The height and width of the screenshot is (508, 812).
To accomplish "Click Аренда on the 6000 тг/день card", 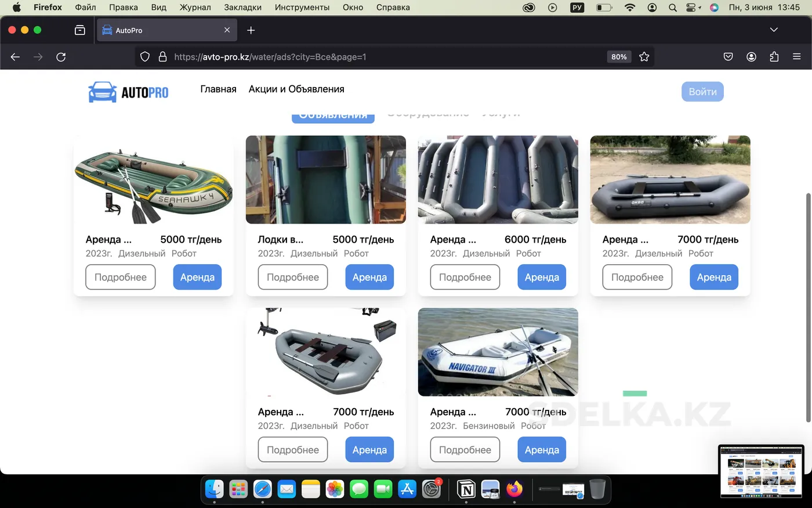I will click(x=542, y=277).
